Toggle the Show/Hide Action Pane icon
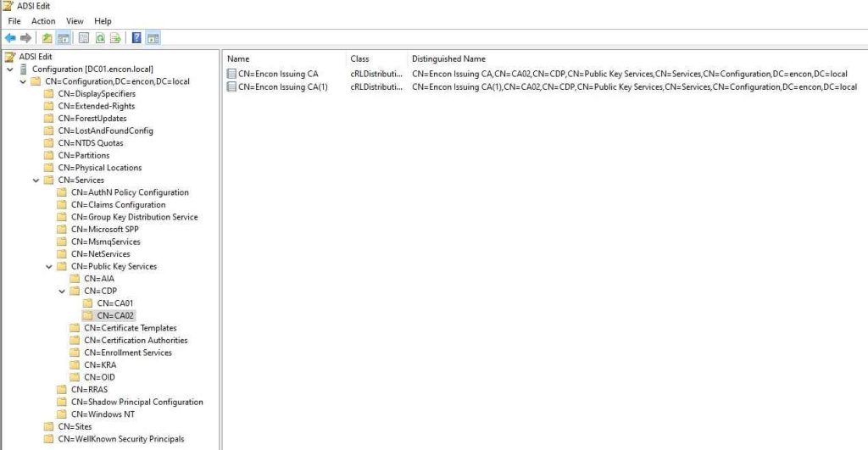868x450 pixels. click(153, 38)
